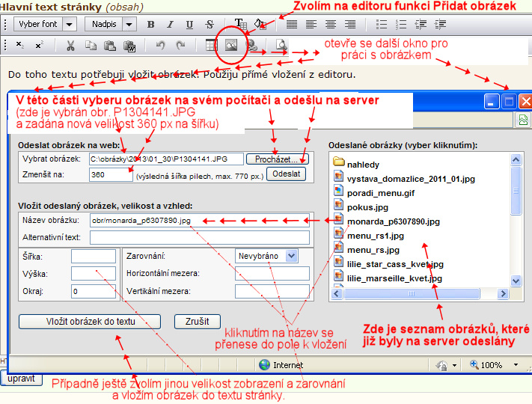This screenshot has height=404, width=532.
Task: Select pokus.jpg from uploaded images
Action: (367, 207)
